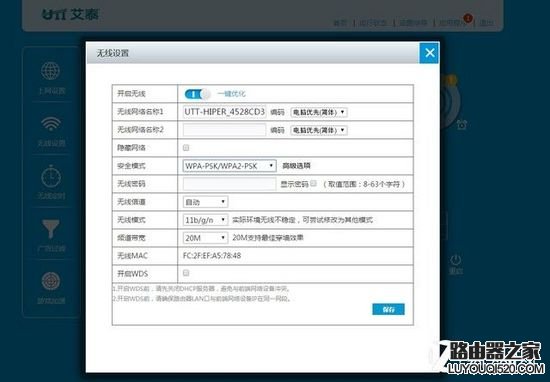This screenshot has width=550, height=382.
Task: Open 上网设置 globe icon in sidebar
Action: point(51,71)
